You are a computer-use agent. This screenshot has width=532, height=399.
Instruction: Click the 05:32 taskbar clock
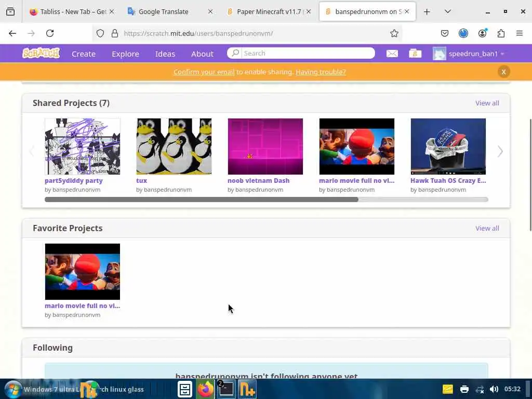512,389
